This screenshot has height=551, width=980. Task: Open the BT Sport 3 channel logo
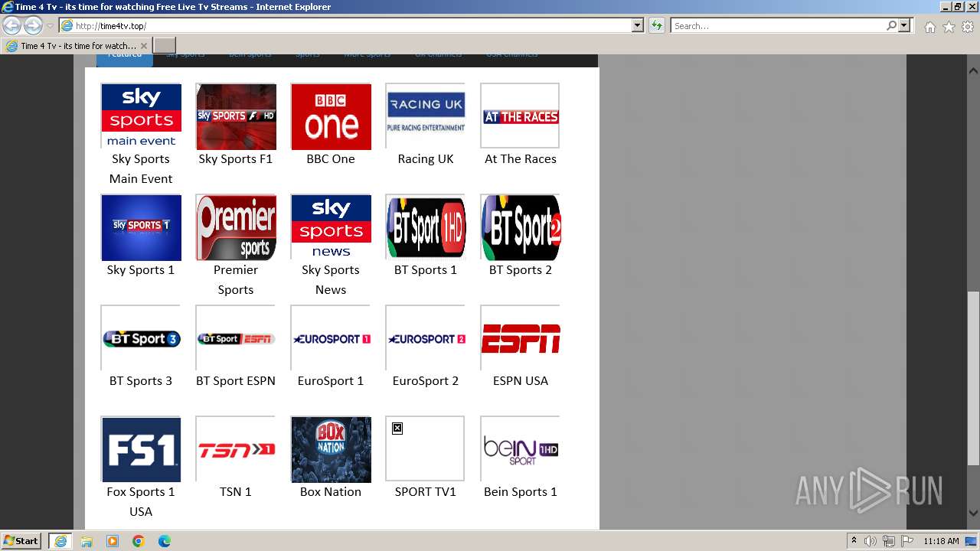click(141, 338)
